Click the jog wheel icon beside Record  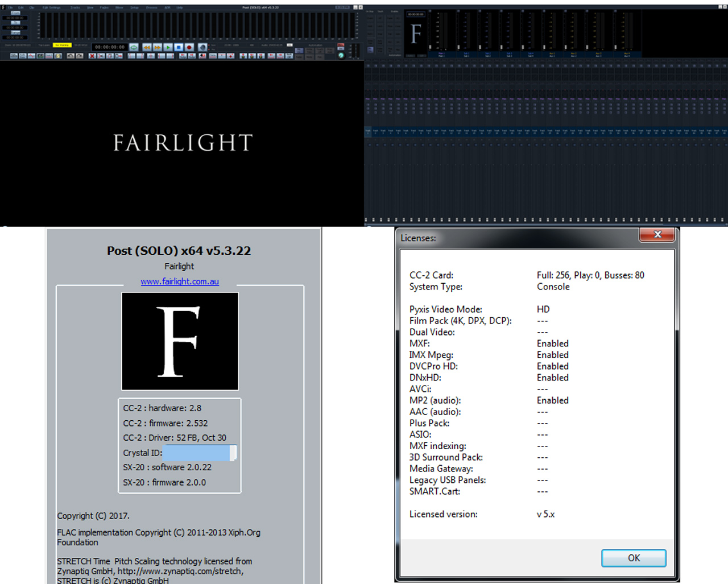202,47
